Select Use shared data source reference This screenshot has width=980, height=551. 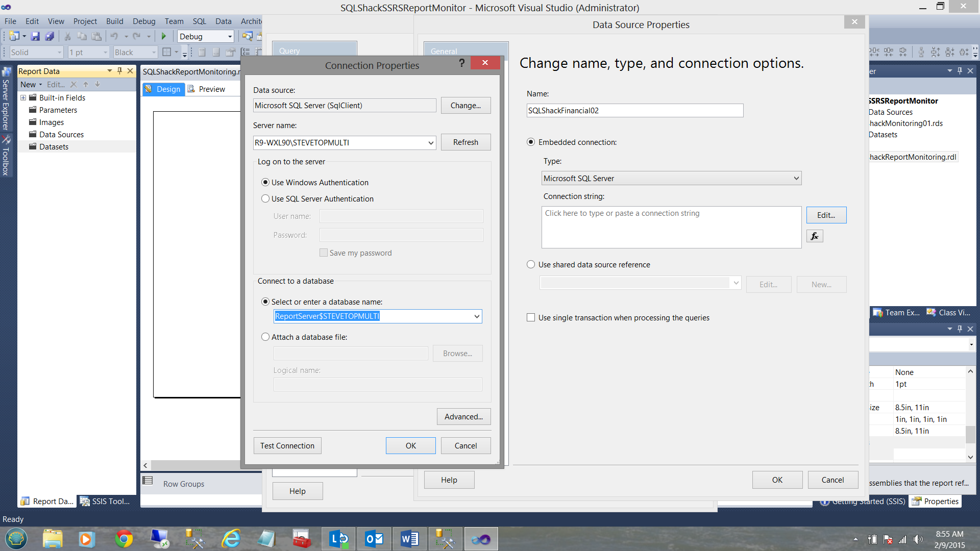pyautogui.click(x=531, y=265)
